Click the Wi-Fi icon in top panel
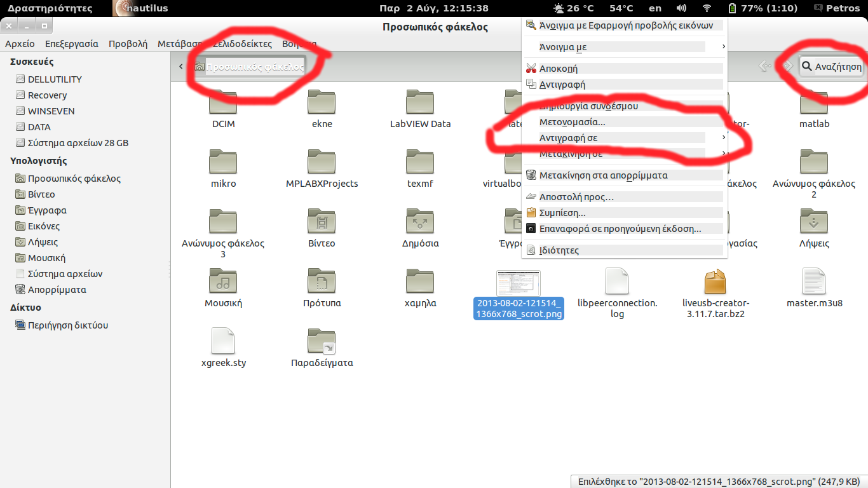The height and width of the screenshot is (488, 868). (707, 8)
